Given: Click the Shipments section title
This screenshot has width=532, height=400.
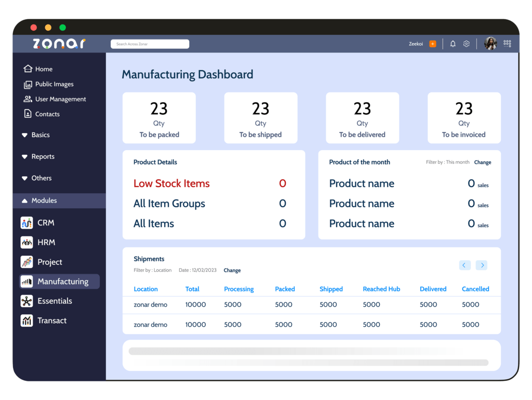Looking at the screenshot, I should click(x=149, y=259).
